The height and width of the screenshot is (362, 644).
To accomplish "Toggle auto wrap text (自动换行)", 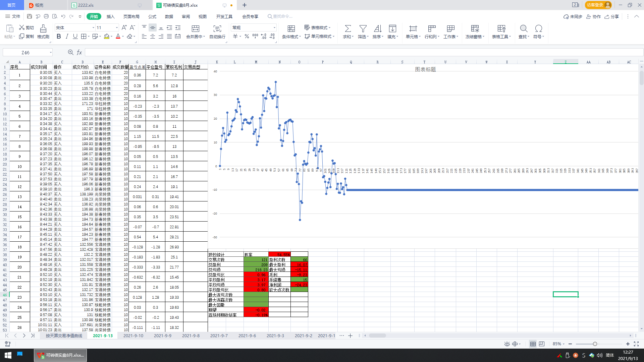I will tap(217, 32).
